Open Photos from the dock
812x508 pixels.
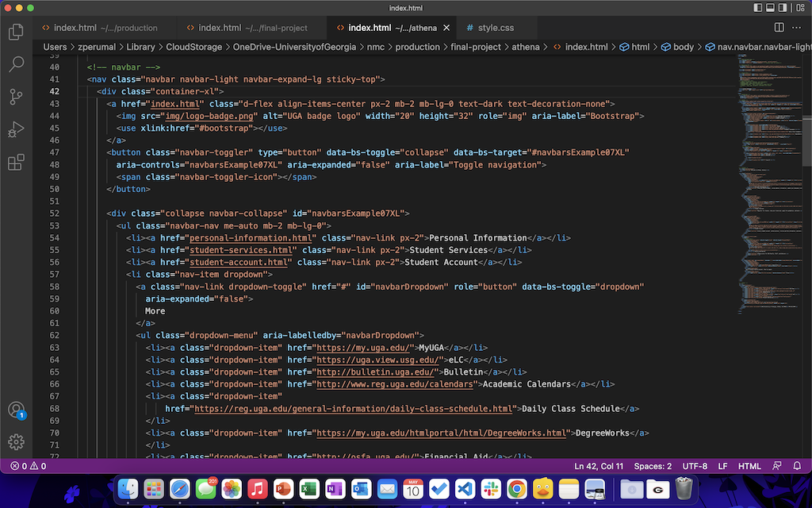click(x=232, y=488)
